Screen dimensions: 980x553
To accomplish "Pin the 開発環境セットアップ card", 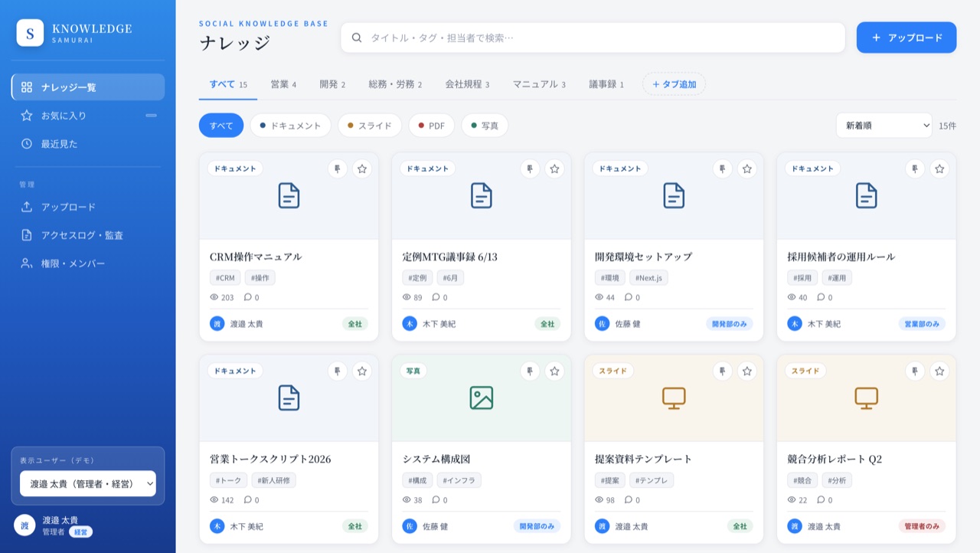I will point(723,169).
